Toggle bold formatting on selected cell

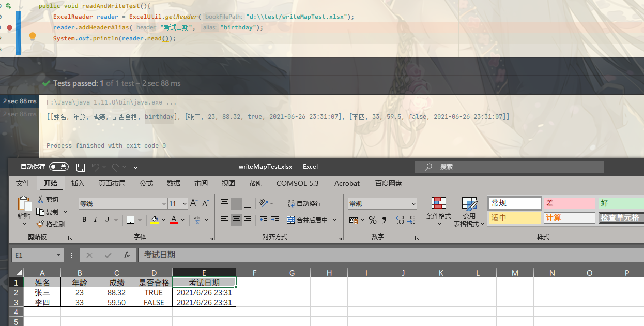click(84, 220)
